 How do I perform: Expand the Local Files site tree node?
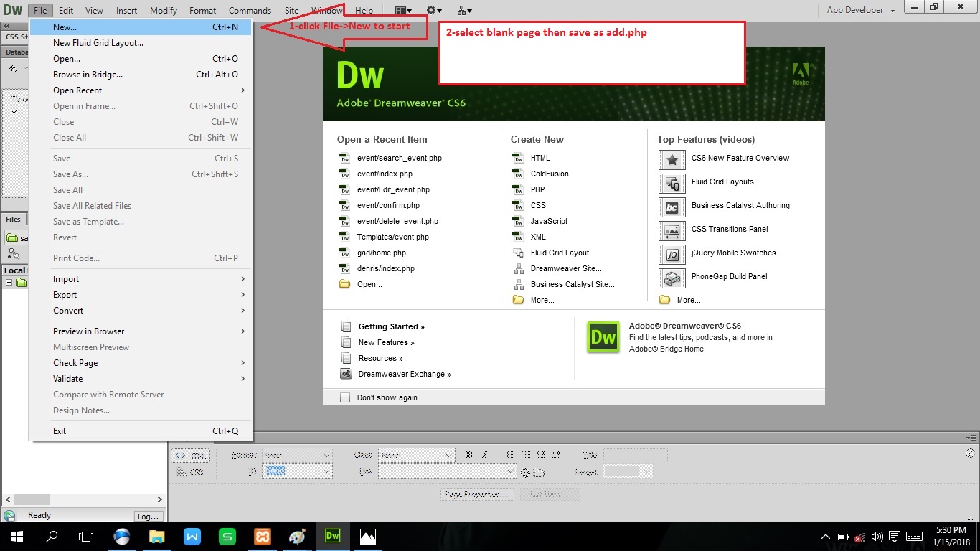click(9, 283)
